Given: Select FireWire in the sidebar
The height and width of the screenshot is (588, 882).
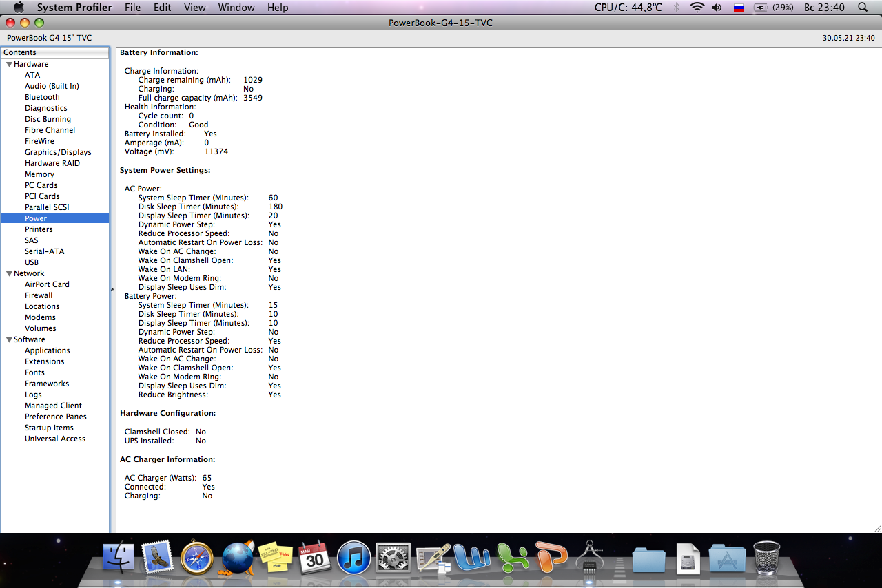Looking at the screenshot, I should point(54,141).
